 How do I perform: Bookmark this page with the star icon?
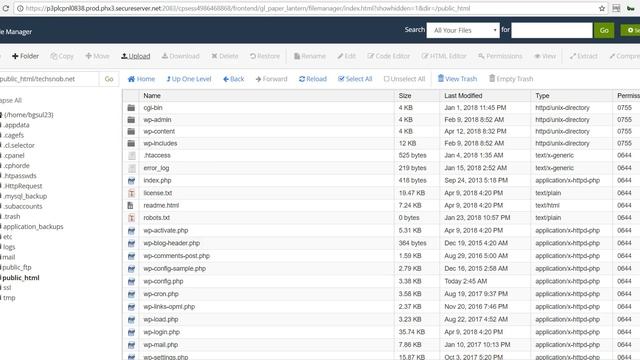click(x=602, y=8)
